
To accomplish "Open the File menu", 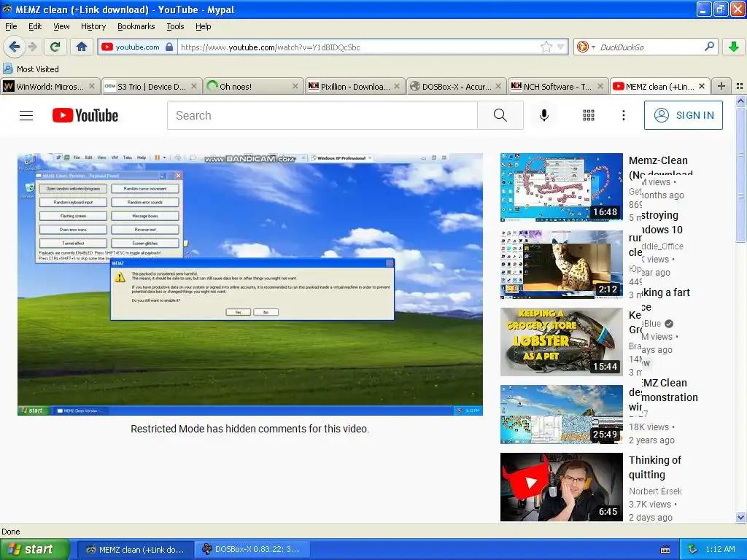I will (11, 26).
